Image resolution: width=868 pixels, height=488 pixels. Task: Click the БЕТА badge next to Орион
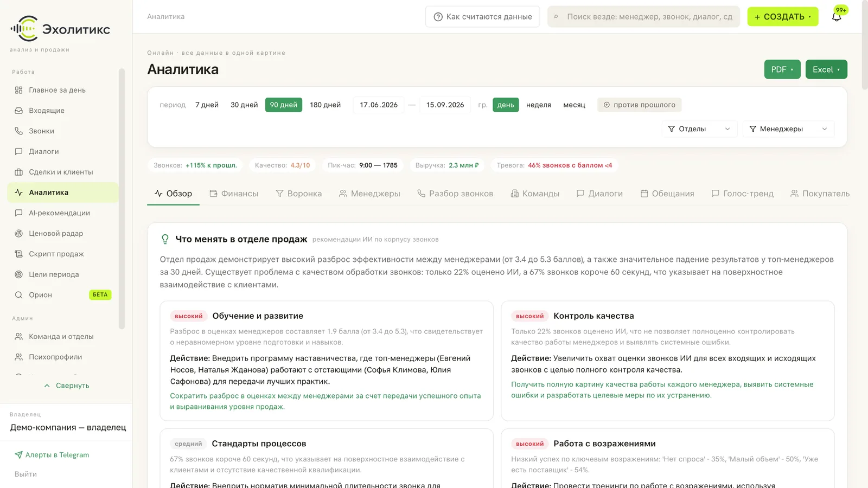[x=100, y=295]
